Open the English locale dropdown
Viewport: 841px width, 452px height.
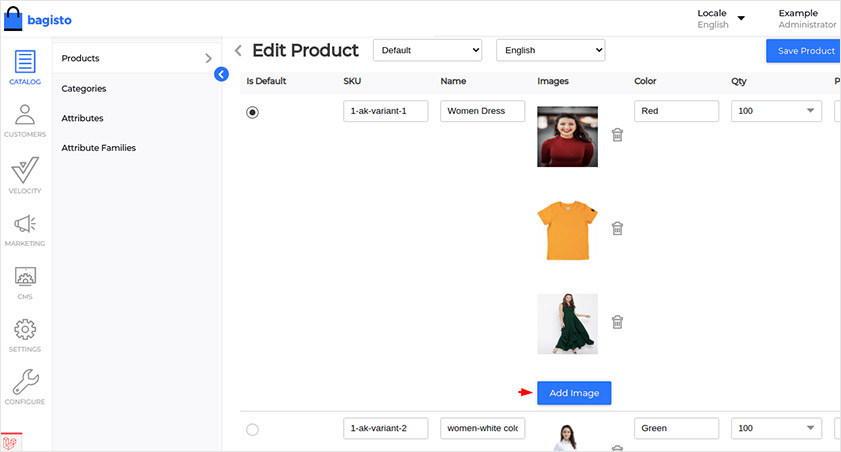(x=550, y=50)
